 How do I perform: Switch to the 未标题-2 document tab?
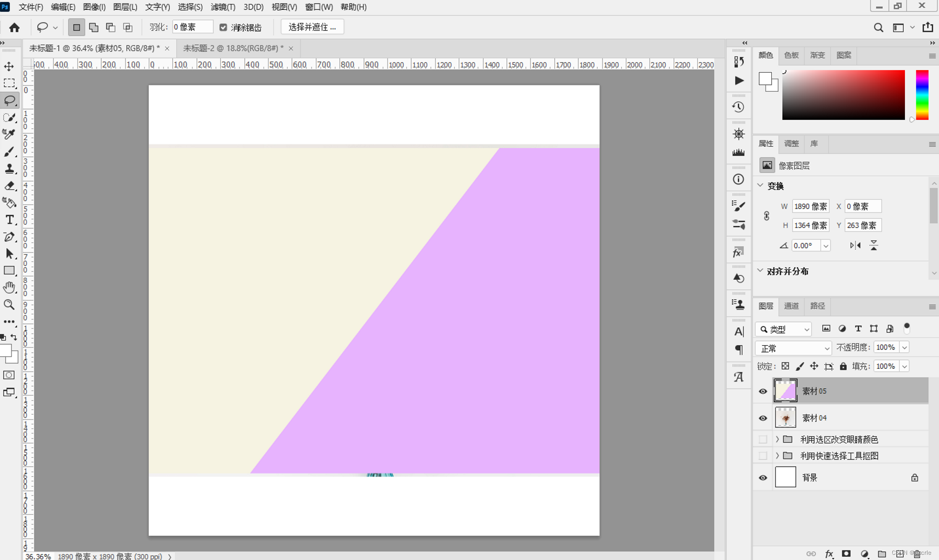[x=233, y=48]
